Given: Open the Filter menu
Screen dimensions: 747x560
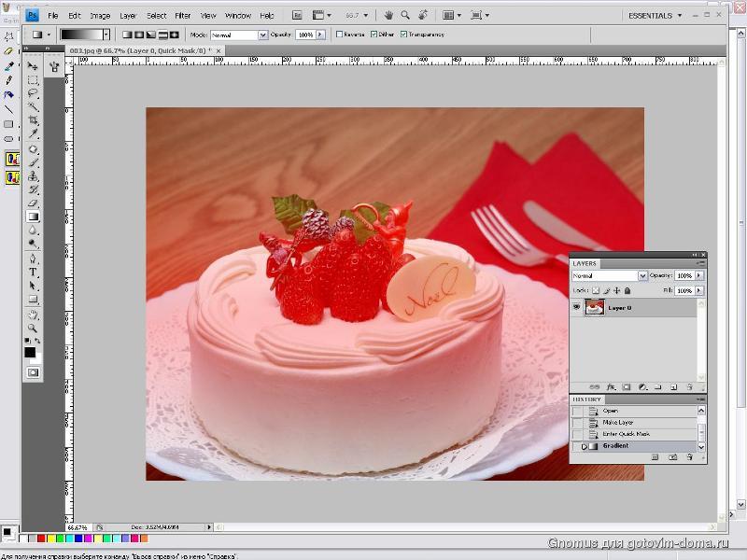Looking at the screenshot, I should click(x=182, y=16).
